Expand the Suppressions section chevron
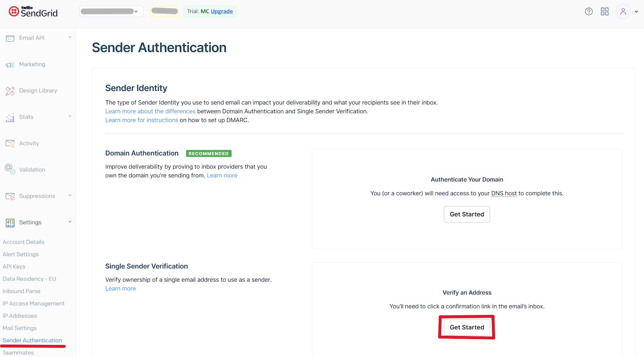This screenshot has height=357, width=644. pyautogui.click(x=70, y=195)
